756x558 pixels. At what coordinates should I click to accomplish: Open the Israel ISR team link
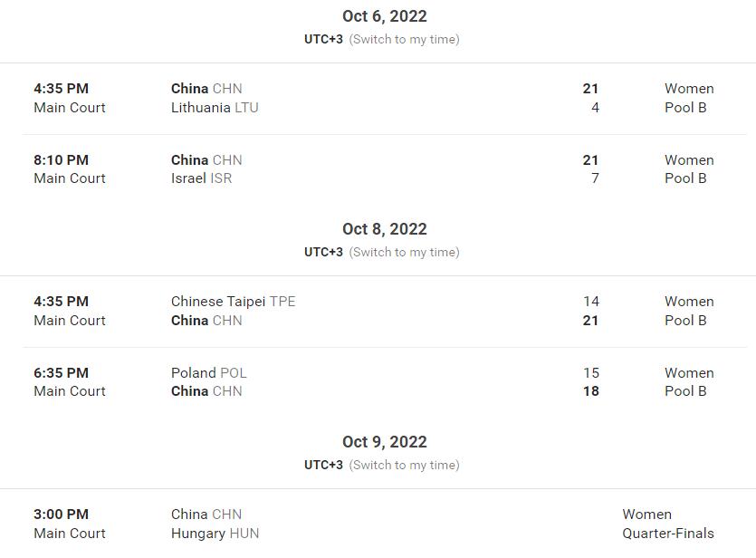pyautogui.click(x=201, y=178)
